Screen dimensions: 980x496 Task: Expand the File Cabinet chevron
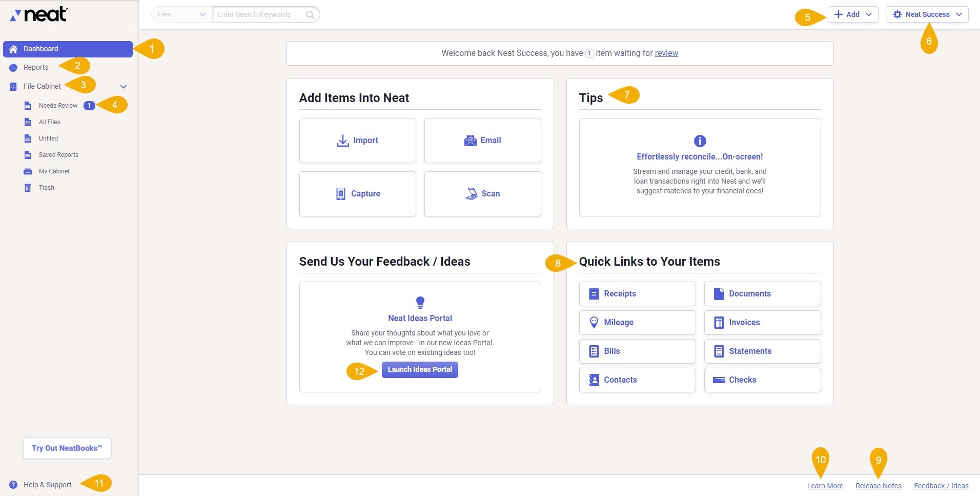click(x=123, y=86)
